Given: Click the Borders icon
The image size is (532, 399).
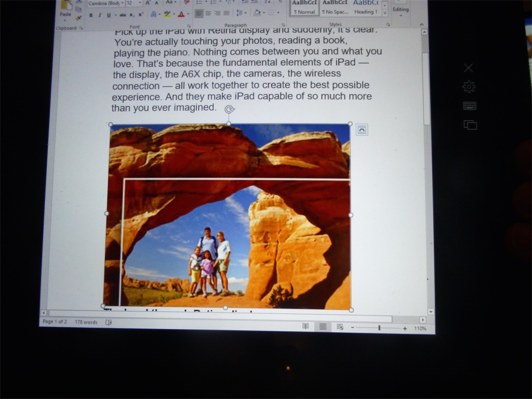Looking at the screenshot, I should click(x=271, y=13).
